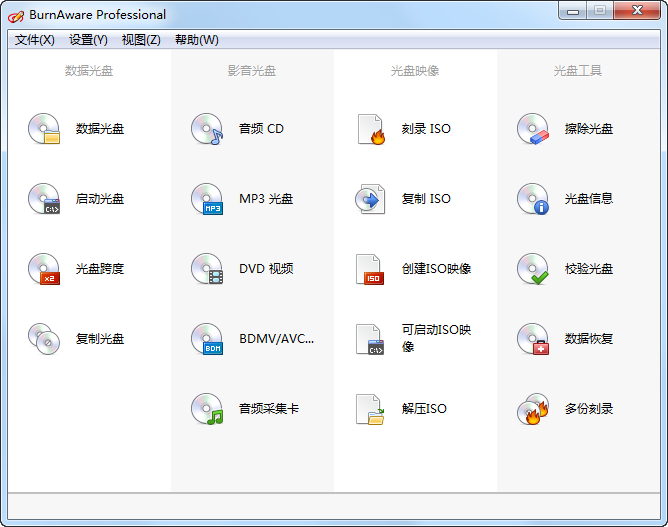This screenshot has width=668, height=527.
Task: Open the 数据光盘 data disc icon
Action: tap(44, 129)
